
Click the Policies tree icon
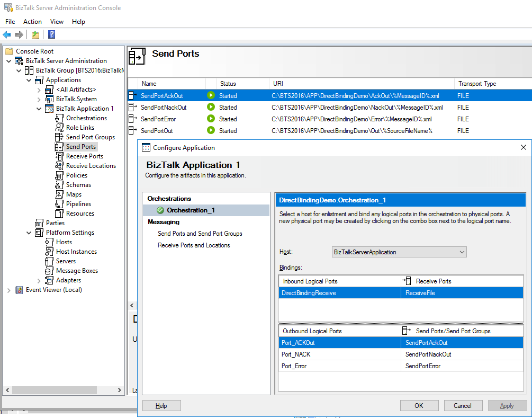point(59,175)
